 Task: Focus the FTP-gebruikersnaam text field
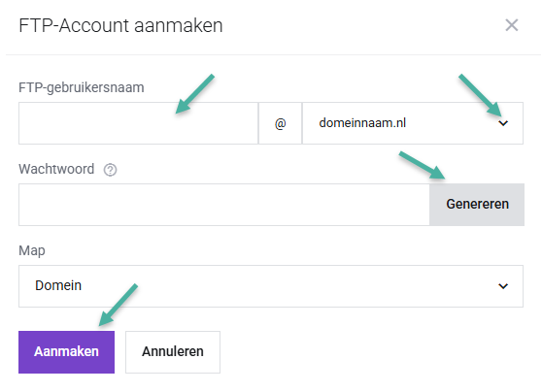tap(138, 123)
